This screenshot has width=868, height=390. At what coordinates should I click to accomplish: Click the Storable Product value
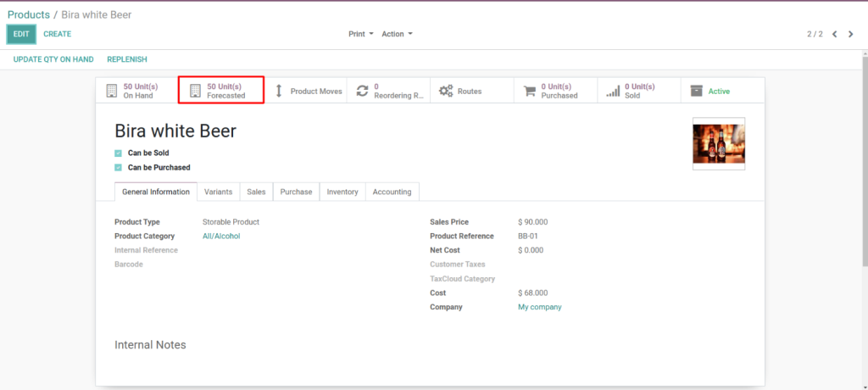coord(231,222)
